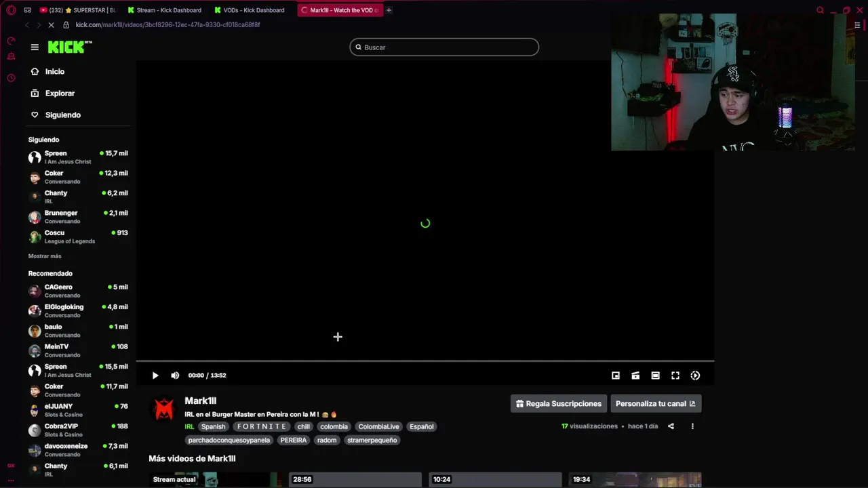Open the browser tab search icon
This screenshot has width=868, height=488.
[x=820, y=10]
